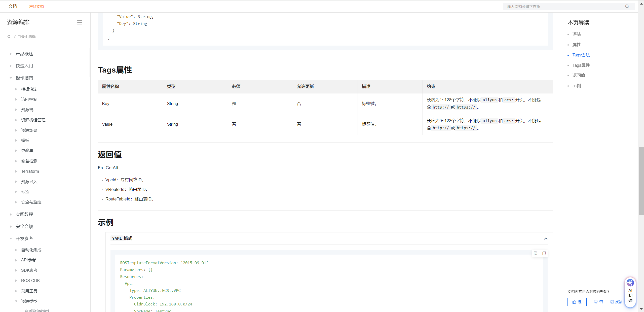Open SDK参考 in sidebar

tap(29, 270)
